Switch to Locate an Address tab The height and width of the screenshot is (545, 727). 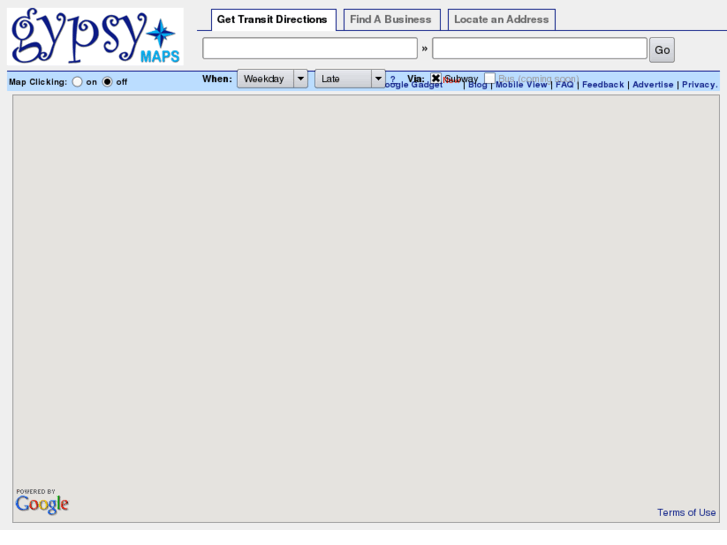[501, 19]
